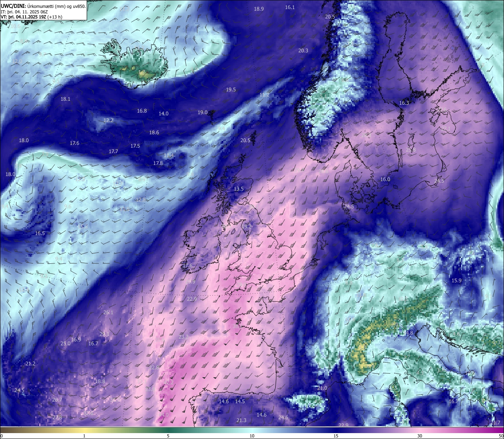Click the 21.2 value label

click(30, 364)
